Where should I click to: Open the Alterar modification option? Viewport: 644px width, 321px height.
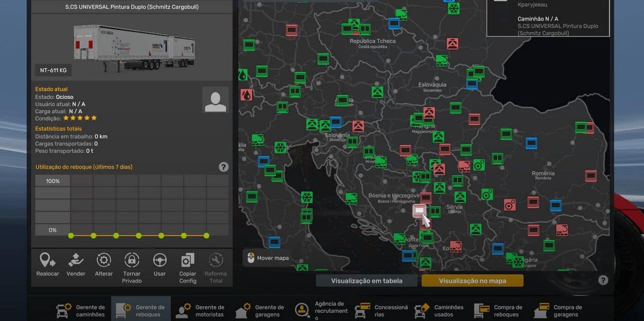click(104, 260)
